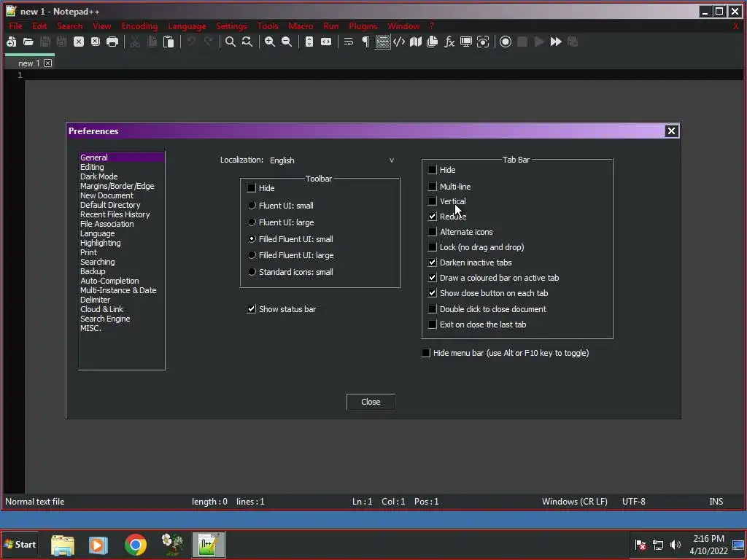Click the Open file folder icon
The image size is (747, 560).
click(x=28, y=42)
